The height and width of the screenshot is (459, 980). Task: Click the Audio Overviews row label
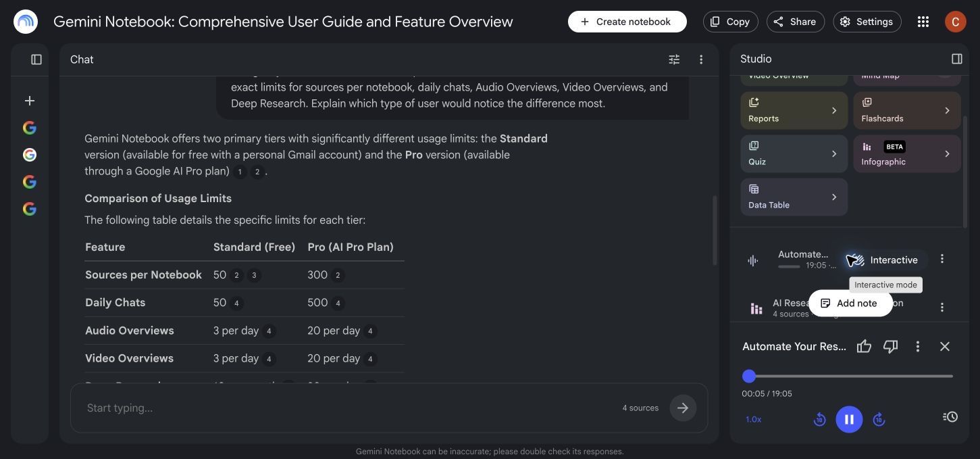pos(130,330)
